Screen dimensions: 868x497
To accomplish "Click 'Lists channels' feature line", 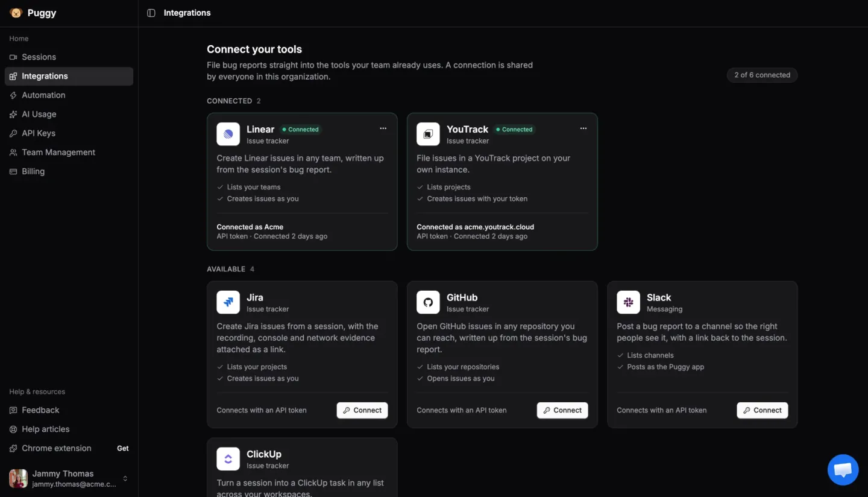I will (x=650, y=355).
